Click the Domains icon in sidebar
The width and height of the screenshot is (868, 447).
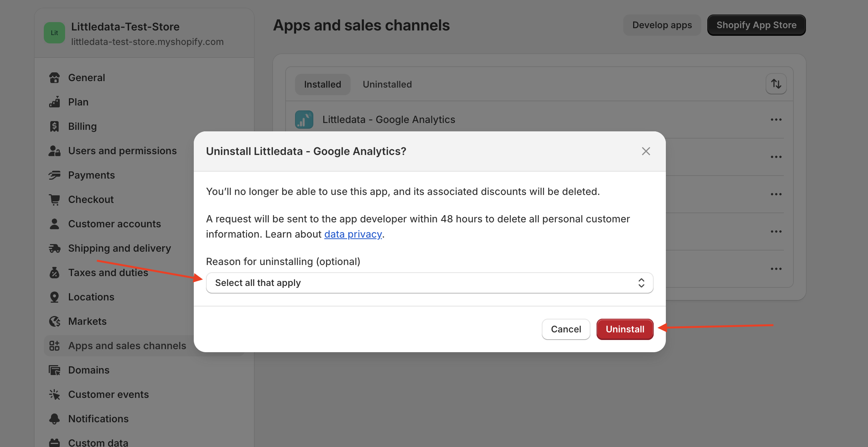pos(54,370)
